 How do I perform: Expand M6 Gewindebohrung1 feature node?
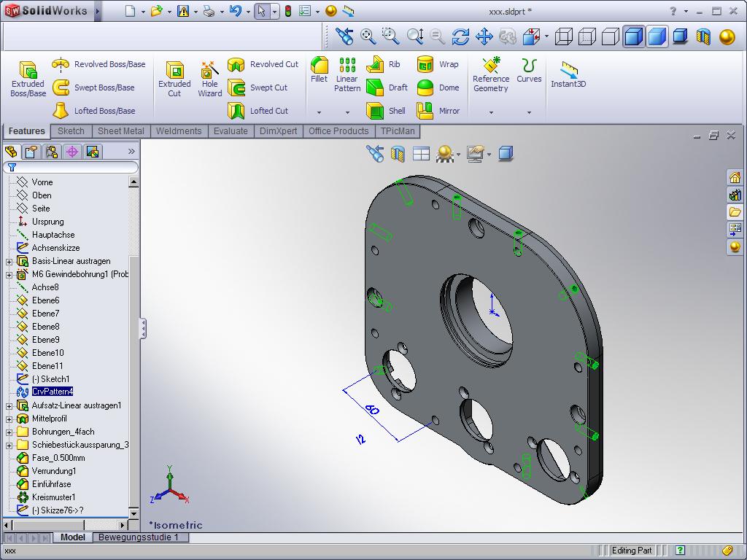pyautogui.click(x=9, y=275)
